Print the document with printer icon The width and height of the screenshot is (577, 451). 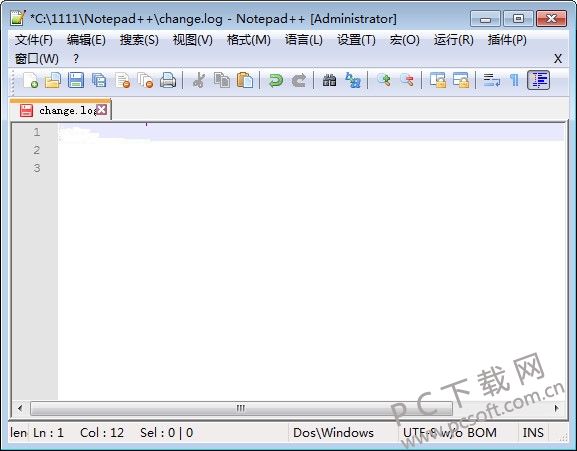[x=168, y=80]
